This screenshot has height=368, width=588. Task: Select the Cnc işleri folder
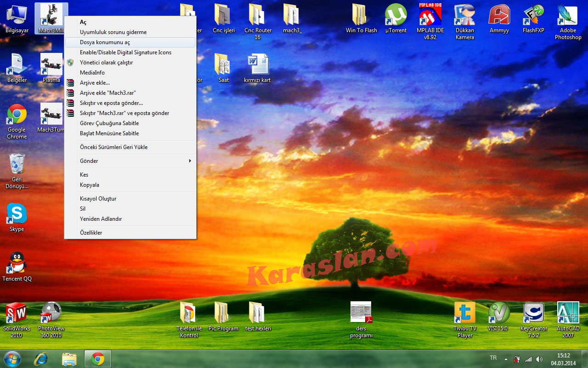pos(224,19)
